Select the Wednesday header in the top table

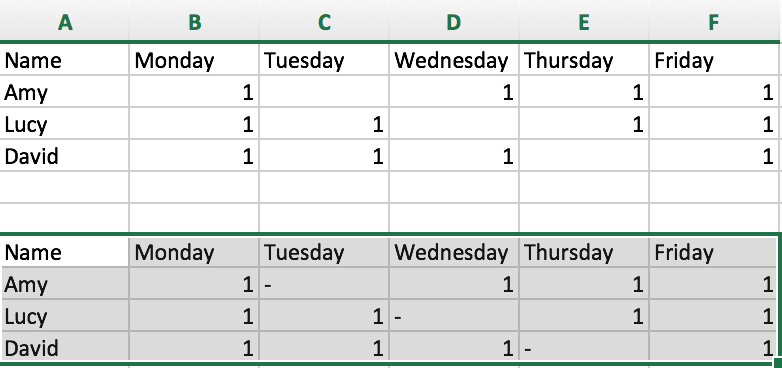pos(454,60)
